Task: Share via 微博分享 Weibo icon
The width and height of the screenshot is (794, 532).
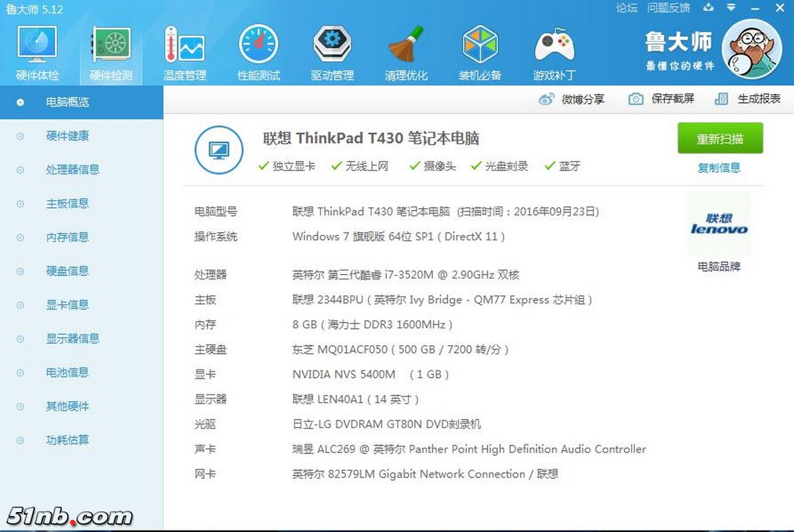Action: click(547, 99)
